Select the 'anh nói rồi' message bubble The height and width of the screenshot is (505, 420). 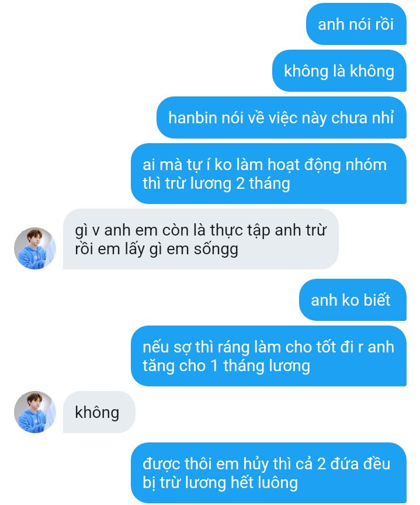tap(356, 24)
